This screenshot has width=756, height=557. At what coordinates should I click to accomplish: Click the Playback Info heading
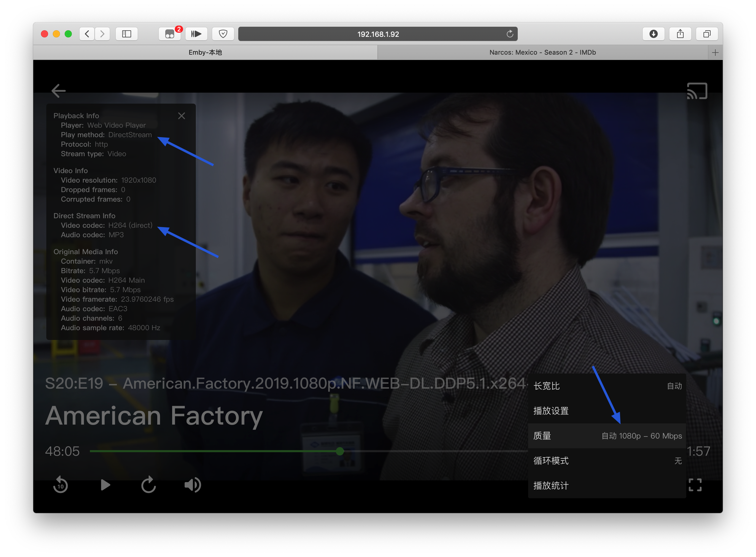[x=76, y=116]
